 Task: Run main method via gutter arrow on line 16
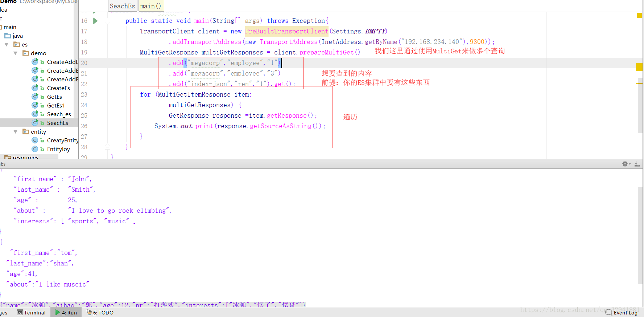coord(95,21)
